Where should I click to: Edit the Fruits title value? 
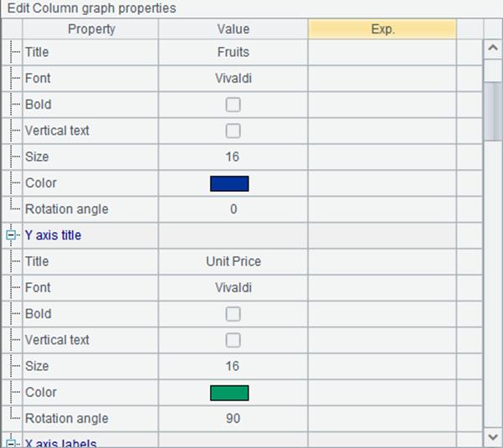[x=234, y=52]
